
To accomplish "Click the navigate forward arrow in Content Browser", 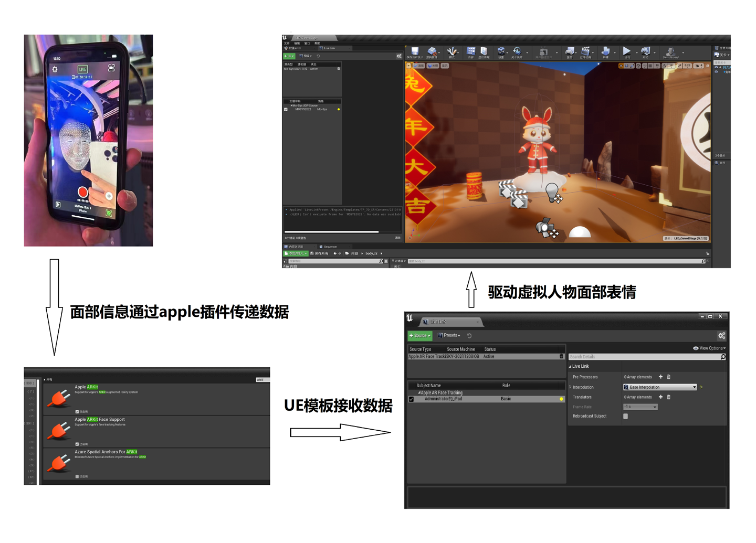I will [x=340, y=253].
